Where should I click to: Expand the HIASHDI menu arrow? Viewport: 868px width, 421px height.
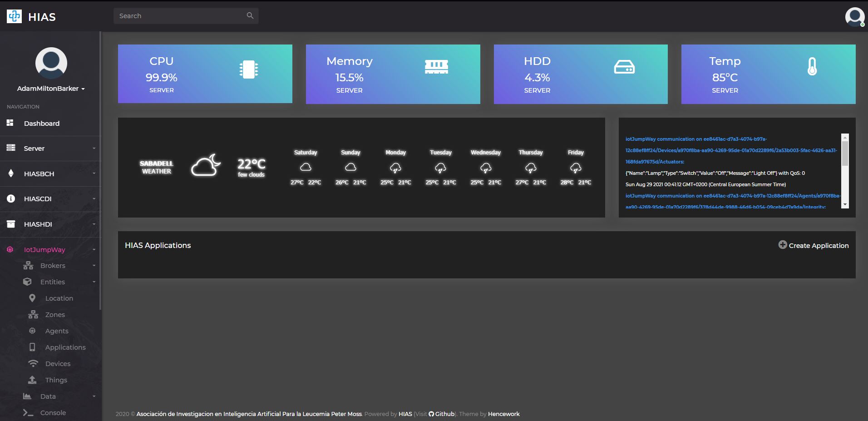pyautogui.click(x=94, y=224)
